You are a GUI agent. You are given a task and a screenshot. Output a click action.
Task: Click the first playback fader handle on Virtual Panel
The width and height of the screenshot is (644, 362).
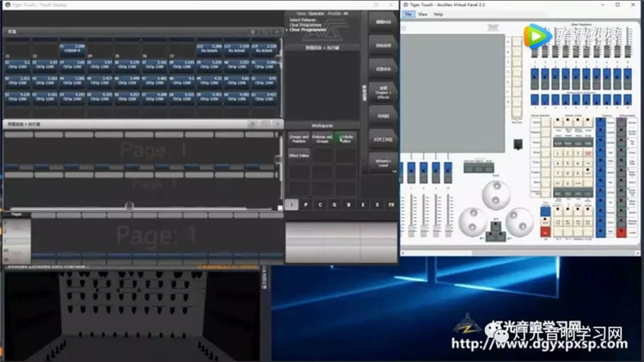[x=411, y=230]
